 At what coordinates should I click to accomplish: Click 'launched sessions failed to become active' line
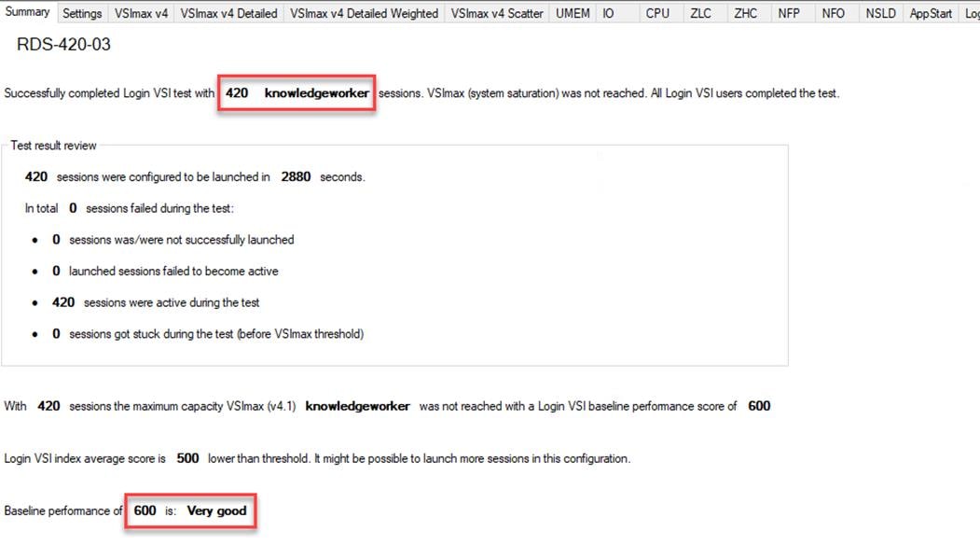pyautogui.click(x=173, y=272)
